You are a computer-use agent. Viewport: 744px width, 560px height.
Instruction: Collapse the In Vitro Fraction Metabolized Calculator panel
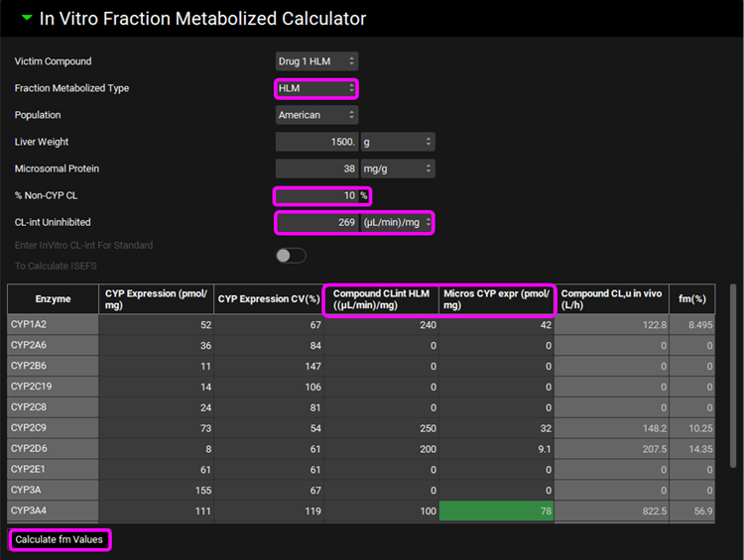(27, 19)
